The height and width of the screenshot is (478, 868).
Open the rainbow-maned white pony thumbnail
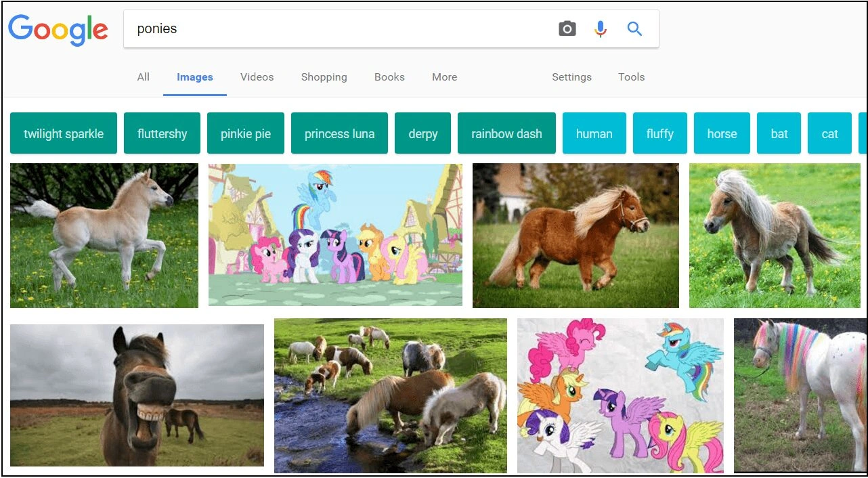[800, 395]
